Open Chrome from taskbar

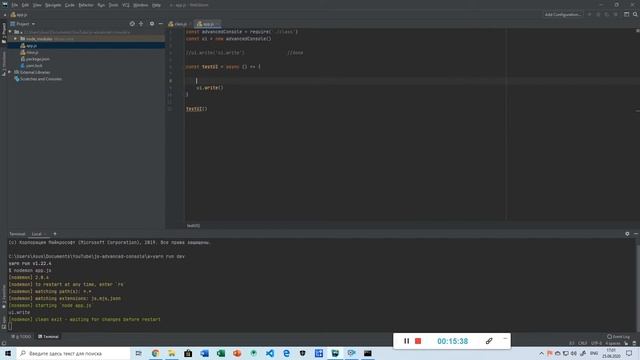pos(156,353)
